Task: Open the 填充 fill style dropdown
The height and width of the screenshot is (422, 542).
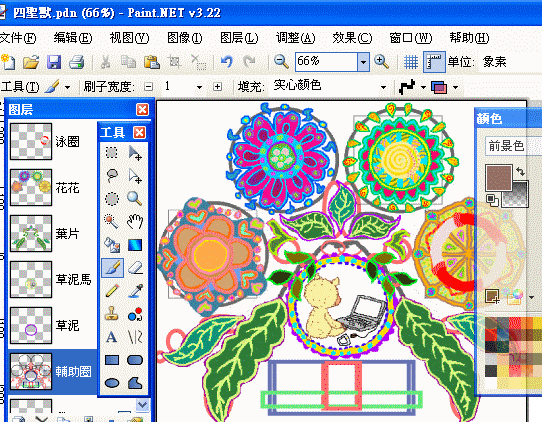Action: coord(383,87)
